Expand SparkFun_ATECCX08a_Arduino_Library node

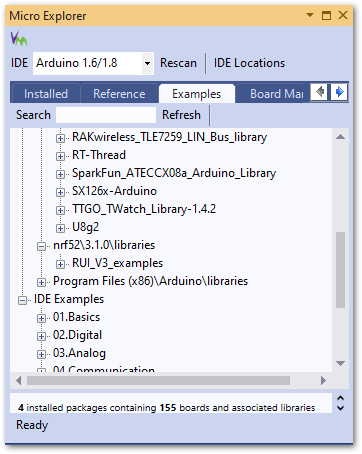point(60,174)
